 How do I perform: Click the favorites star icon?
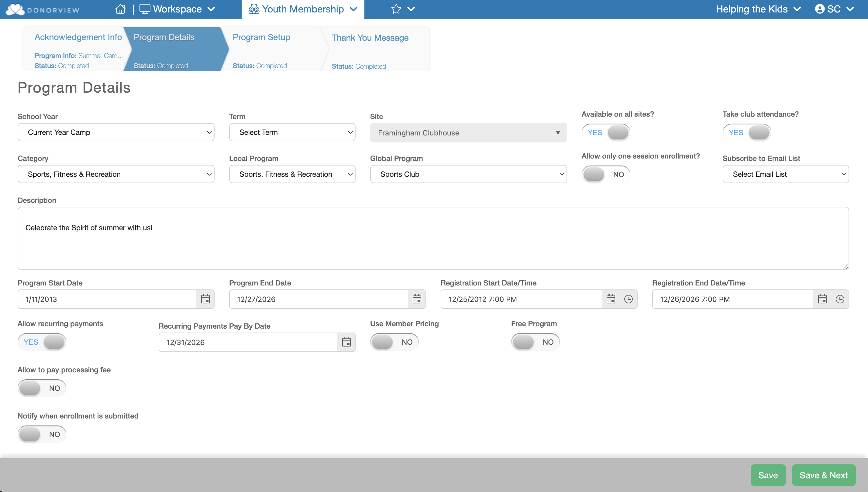(396, 9)
